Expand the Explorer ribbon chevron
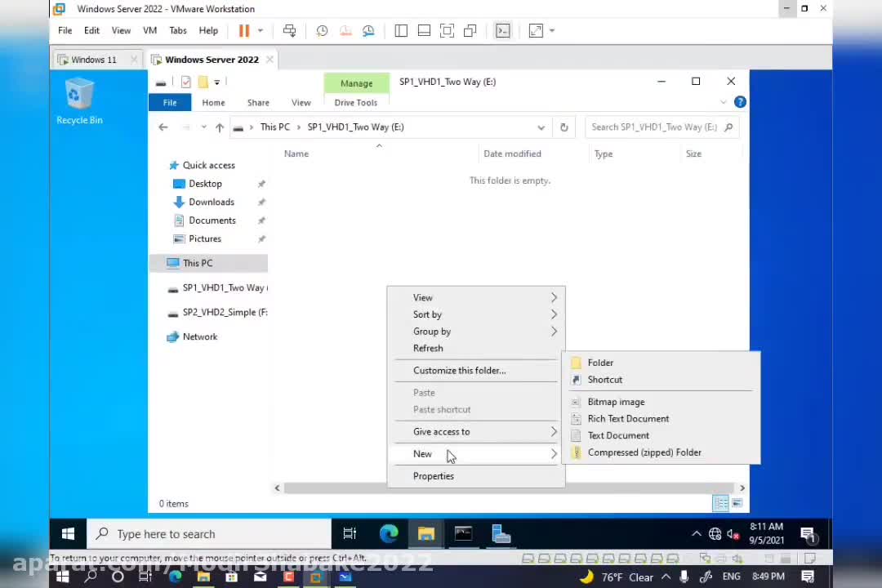882x588 pixels. click(723, 102)
